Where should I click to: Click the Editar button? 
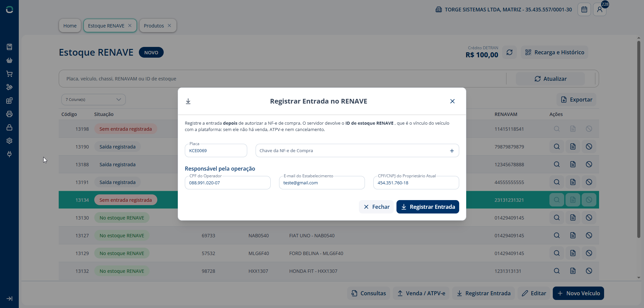pos(534,293)
